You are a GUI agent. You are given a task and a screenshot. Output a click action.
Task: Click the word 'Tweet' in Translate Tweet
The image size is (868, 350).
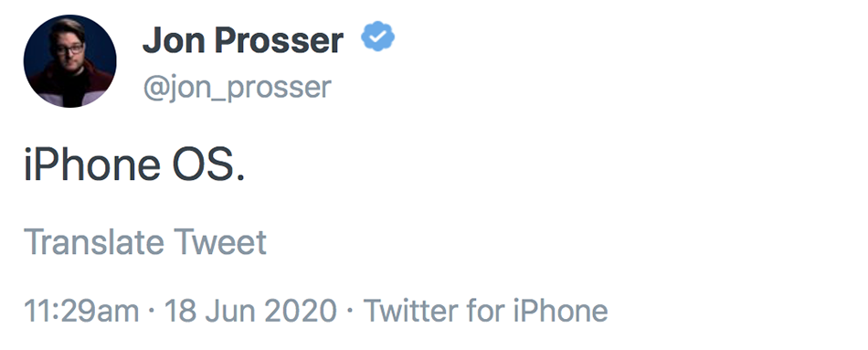(220, 242)
